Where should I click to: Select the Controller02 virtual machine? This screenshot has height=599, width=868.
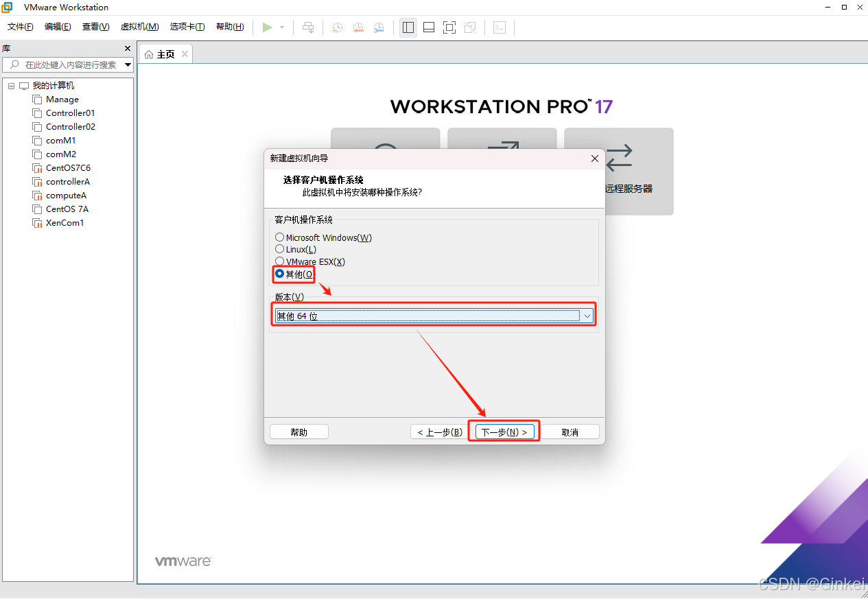tap(71, 127)
